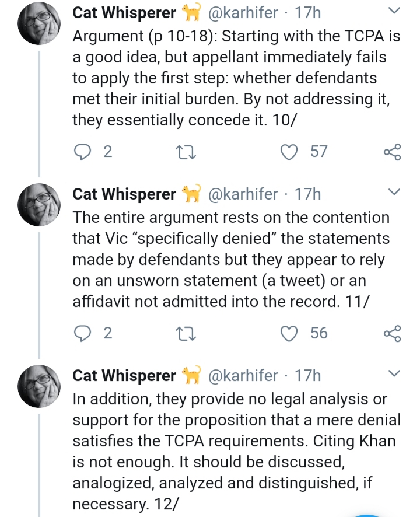
Task: Click Cat Whisperer name on third tweet
Action: coord(124,376)
